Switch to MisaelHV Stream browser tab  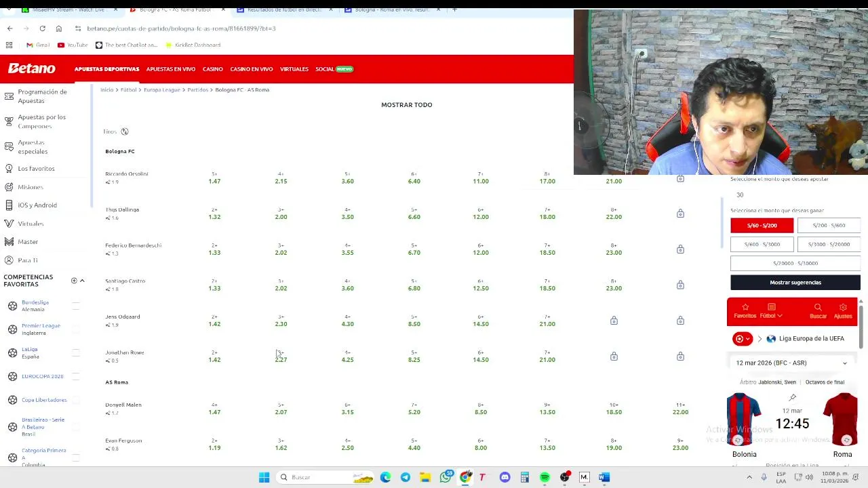pos(69,9)
